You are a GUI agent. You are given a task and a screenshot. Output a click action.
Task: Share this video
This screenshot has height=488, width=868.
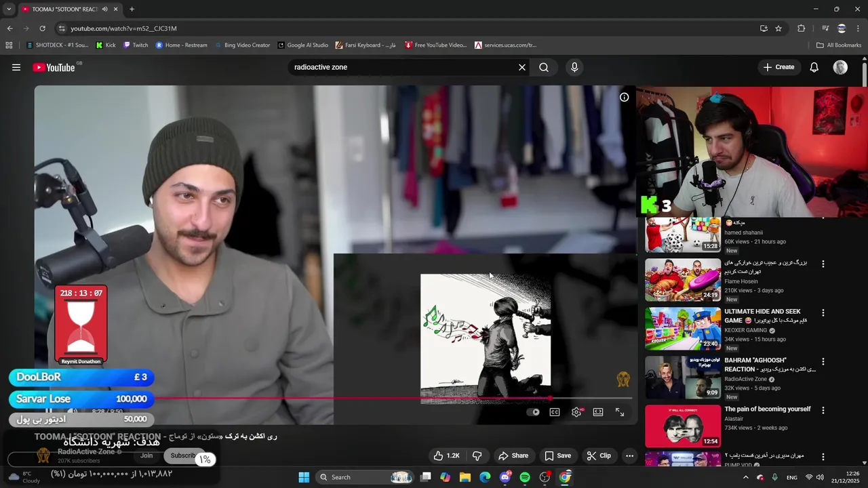pyautogui.click(x=513, y=456)
